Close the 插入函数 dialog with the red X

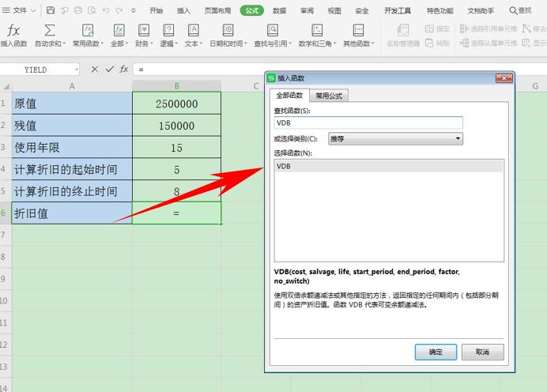tap(504, 78)
